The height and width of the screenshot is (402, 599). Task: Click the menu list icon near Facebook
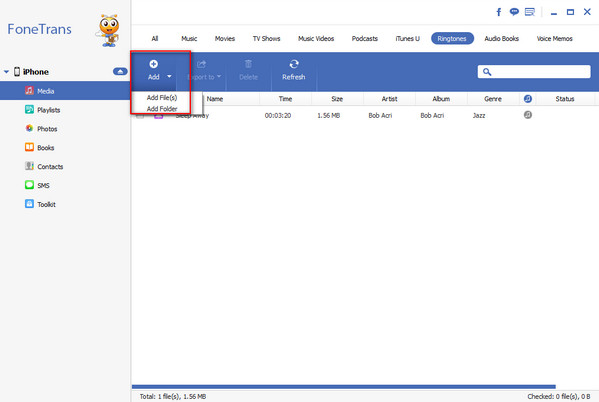529,12
